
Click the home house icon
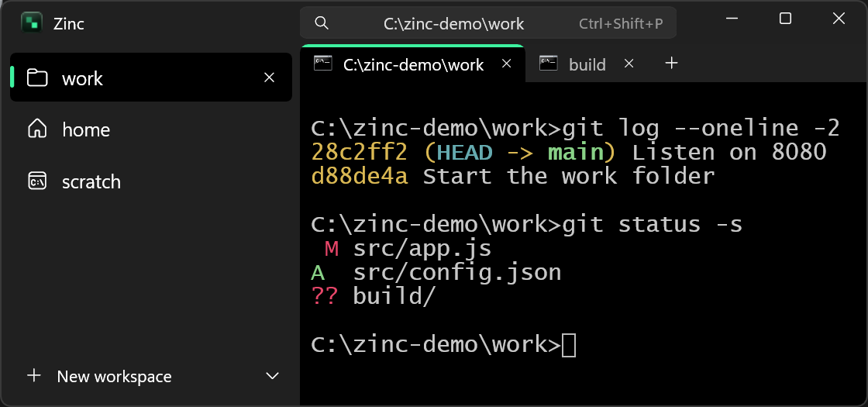pos(37,129)
